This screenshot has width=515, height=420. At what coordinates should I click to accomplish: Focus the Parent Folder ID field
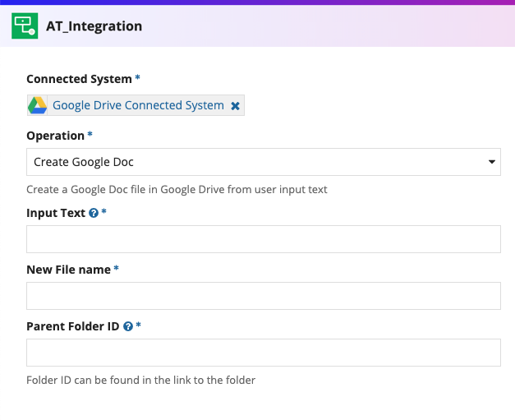[264, 353]
